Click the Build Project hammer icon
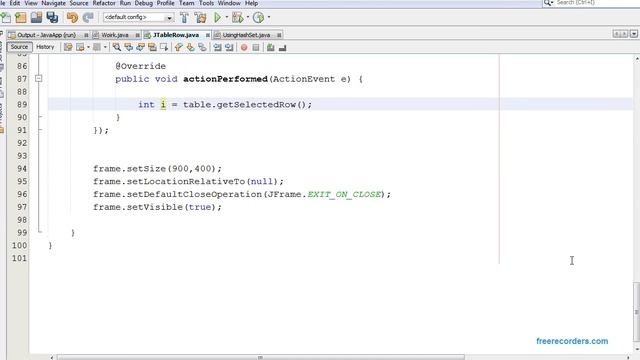Viewport: 640px width, 360px height. pyautogui.click(x=184, y=18)
